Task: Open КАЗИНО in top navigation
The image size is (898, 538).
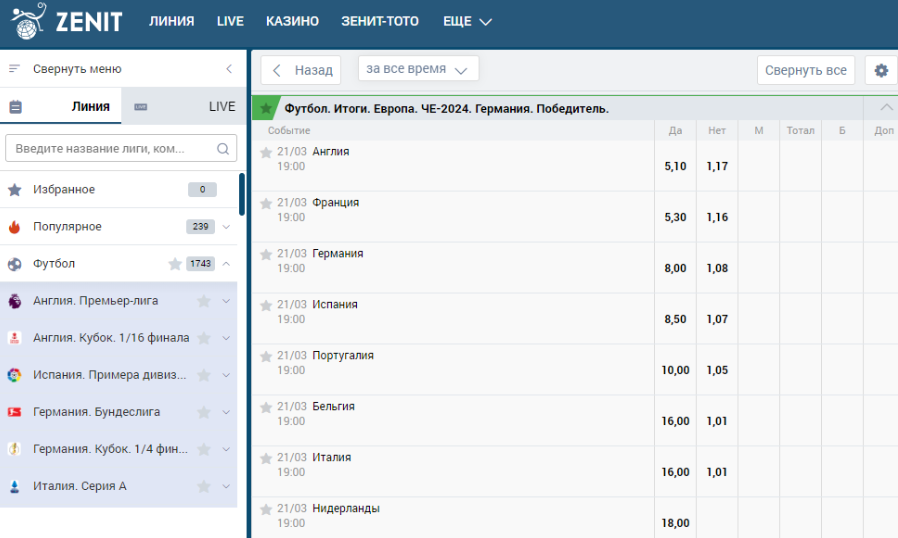Action: click(x=292, y=21)
